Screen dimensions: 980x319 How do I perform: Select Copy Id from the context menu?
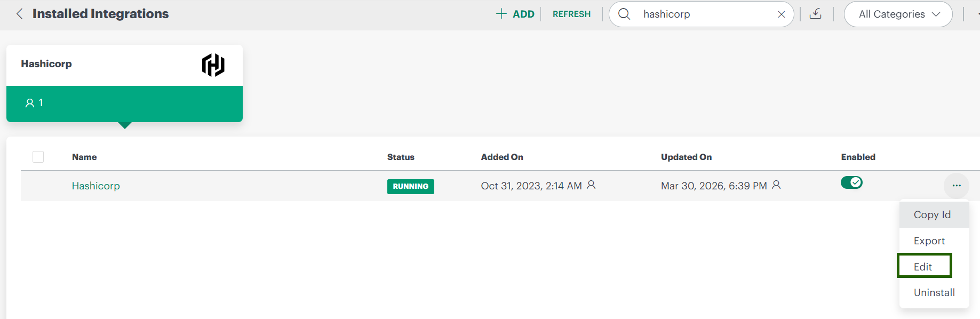tap(932, 214)
